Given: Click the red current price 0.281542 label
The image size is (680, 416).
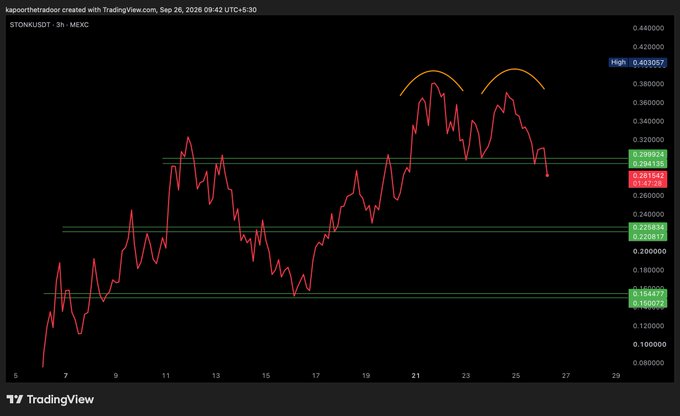Looking at the screenshot, I should (648, 175).
